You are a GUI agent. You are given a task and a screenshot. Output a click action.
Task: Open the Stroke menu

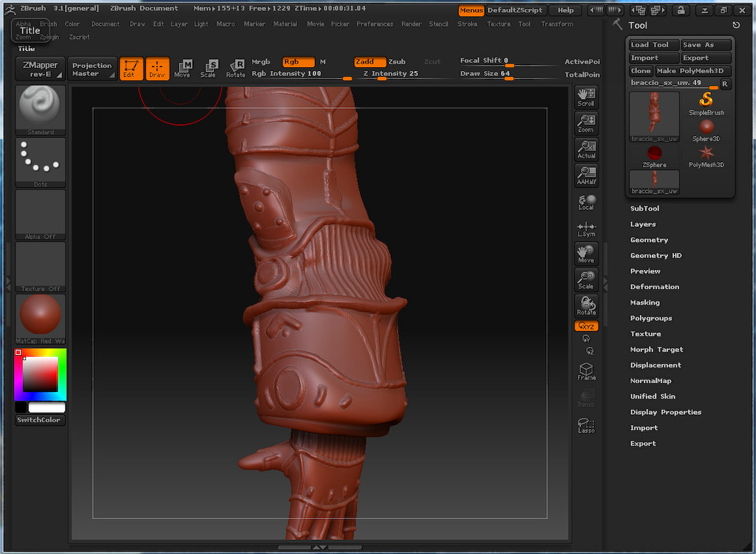(467, 24)
